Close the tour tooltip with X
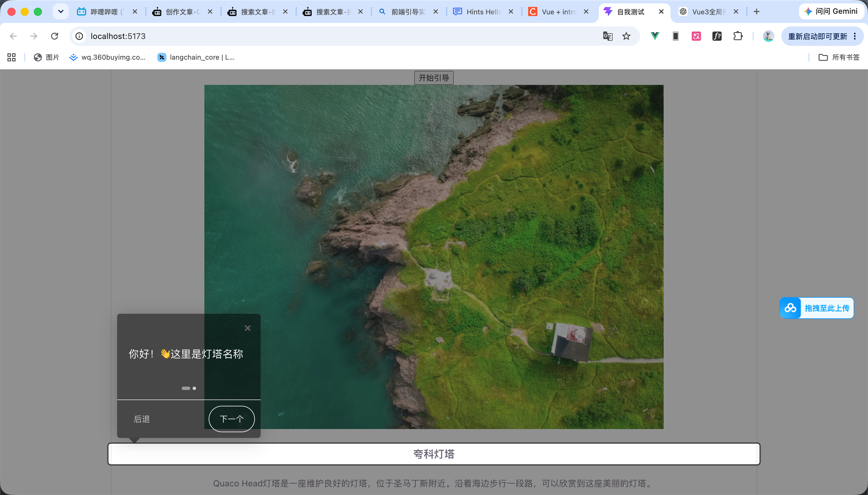The height and width of the screenshot is (495, 868). tap(247, 328)
